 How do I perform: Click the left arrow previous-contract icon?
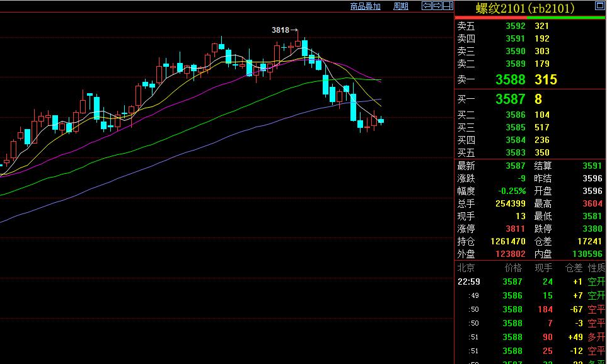point(427,6)
